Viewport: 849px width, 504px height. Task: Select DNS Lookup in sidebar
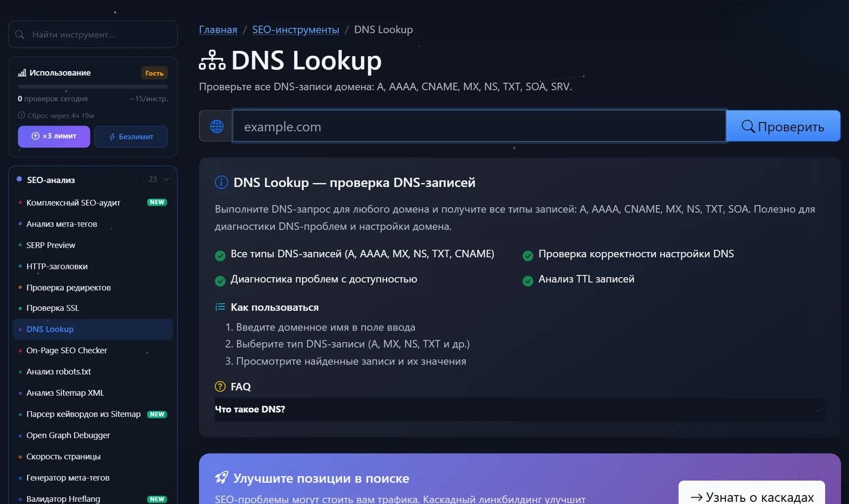[93, 329]
